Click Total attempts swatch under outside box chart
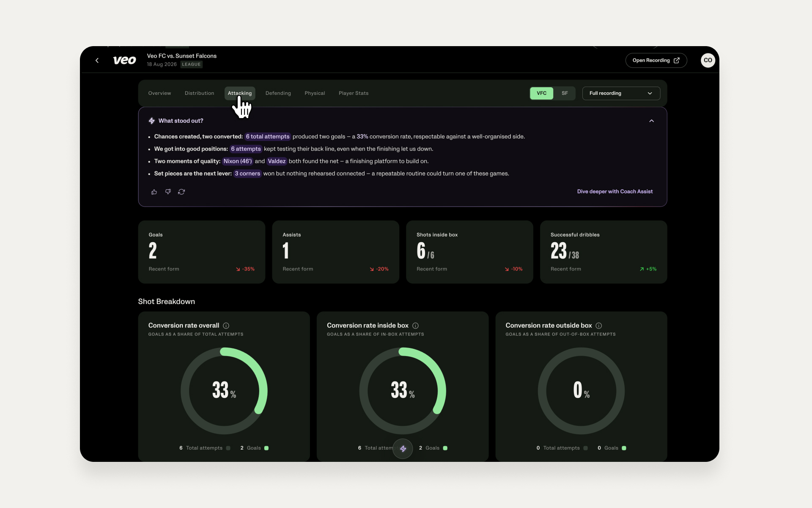Screen dimensions: 812x508 [585, 448]
